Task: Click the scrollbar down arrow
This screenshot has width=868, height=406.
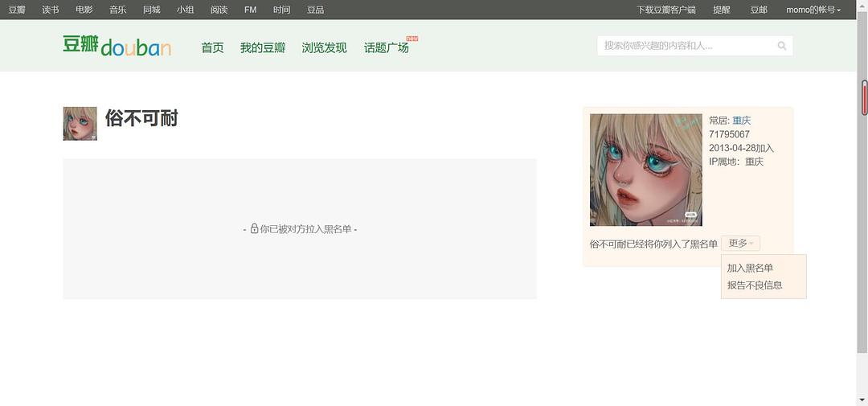Action: pyautogui.click(x=863, y=400)
